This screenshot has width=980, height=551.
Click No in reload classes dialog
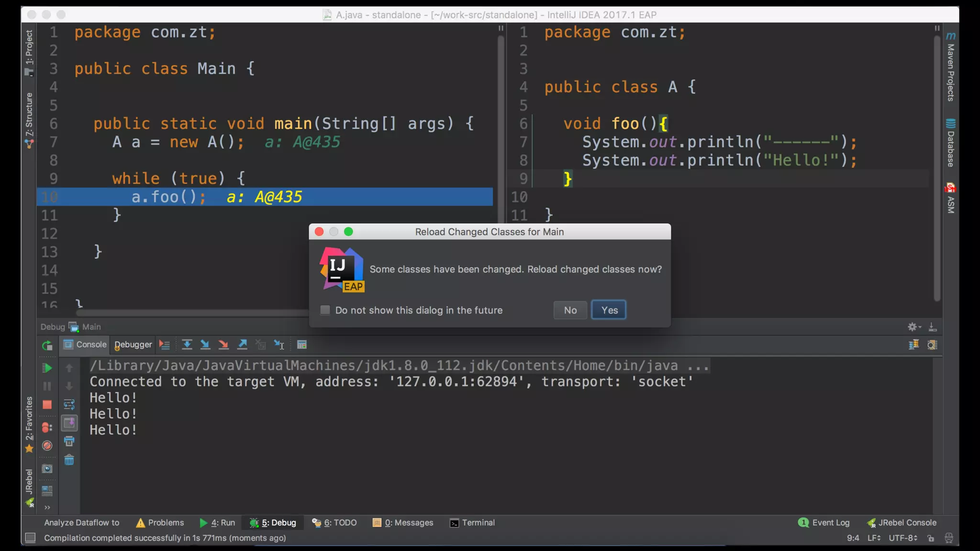(x=570, y=310)
